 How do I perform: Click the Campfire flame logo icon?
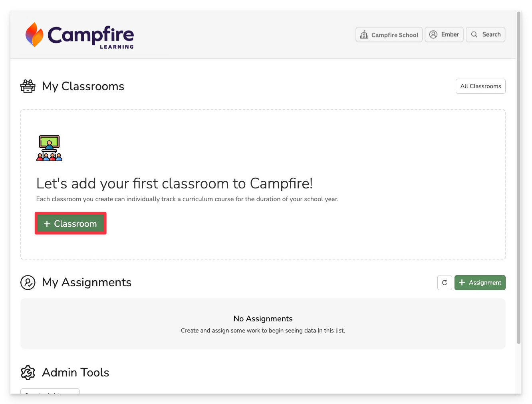pos(34,35)
